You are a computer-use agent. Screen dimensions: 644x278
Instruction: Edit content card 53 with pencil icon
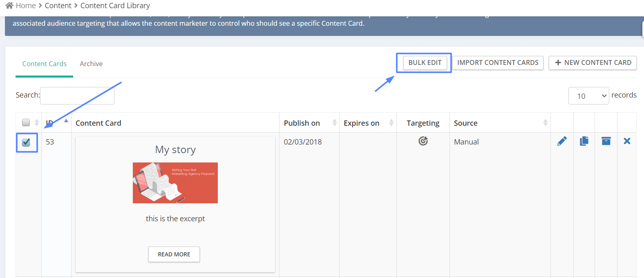coord(562,141)
